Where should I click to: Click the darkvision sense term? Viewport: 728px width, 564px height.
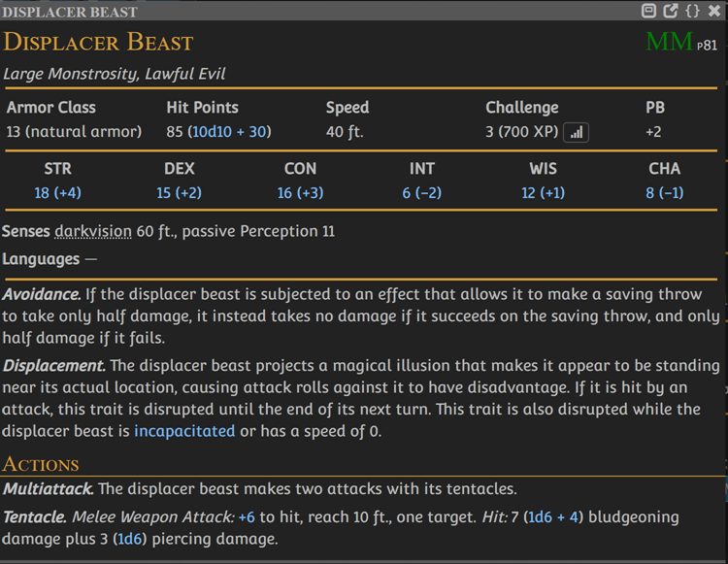point(93,231)
